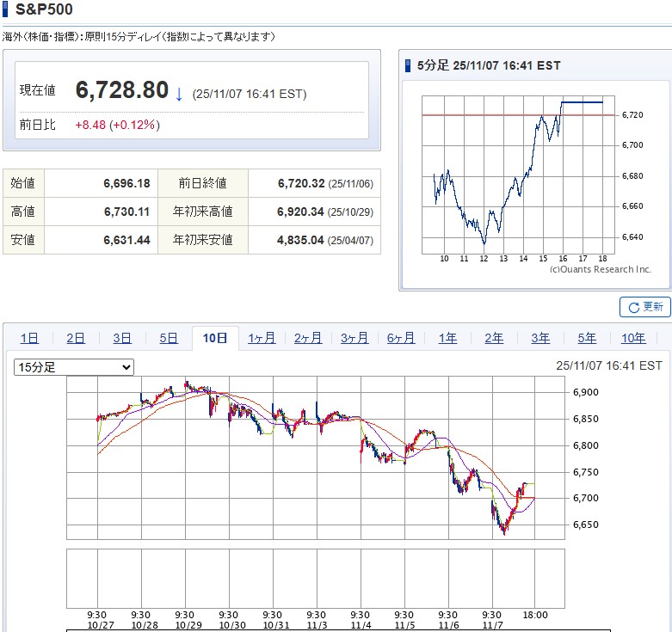Switch to the 5年 chart tab
Image resolution: width=672 pixels, height=632 pixels.
[x=587, y=339]
